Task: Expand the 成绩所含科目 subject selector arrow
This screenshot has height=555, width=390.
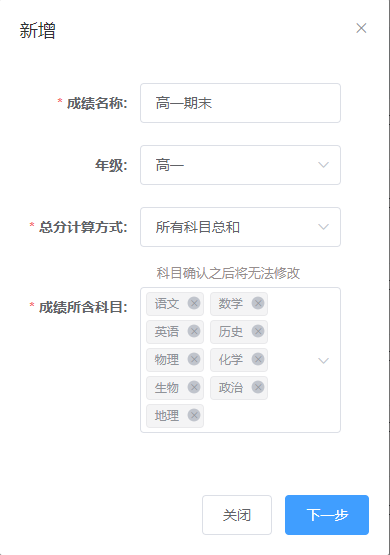Action: click(323, 360)
